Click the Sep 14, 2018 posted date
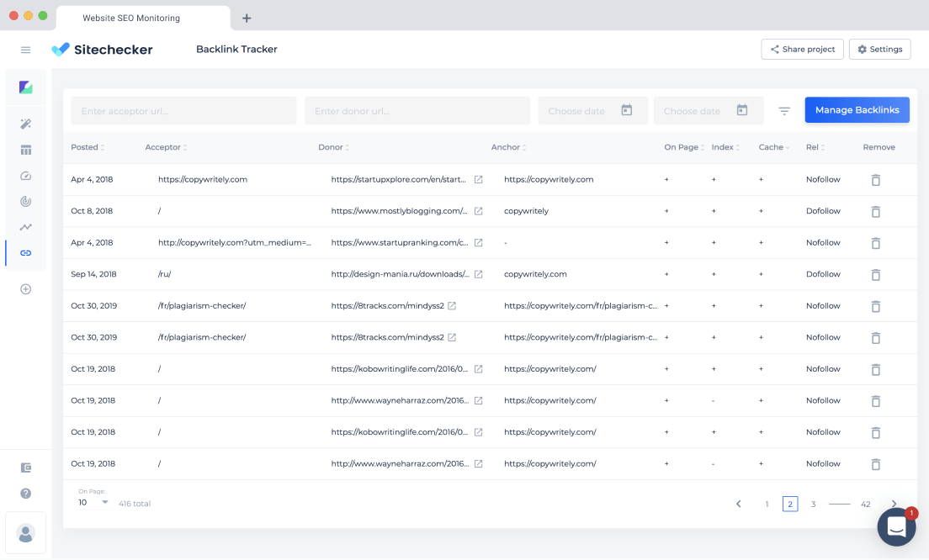The image size is (929, 560). point(93,274)
